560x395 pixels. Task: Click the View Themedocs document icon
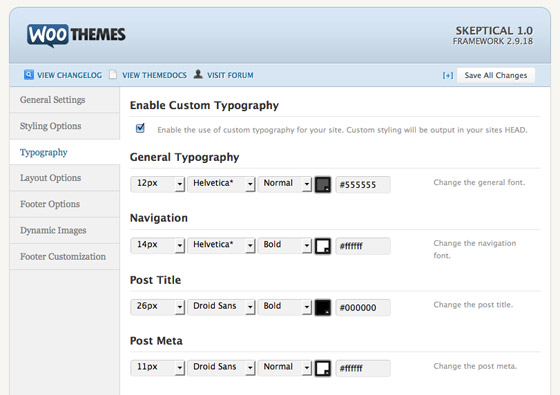113,74
